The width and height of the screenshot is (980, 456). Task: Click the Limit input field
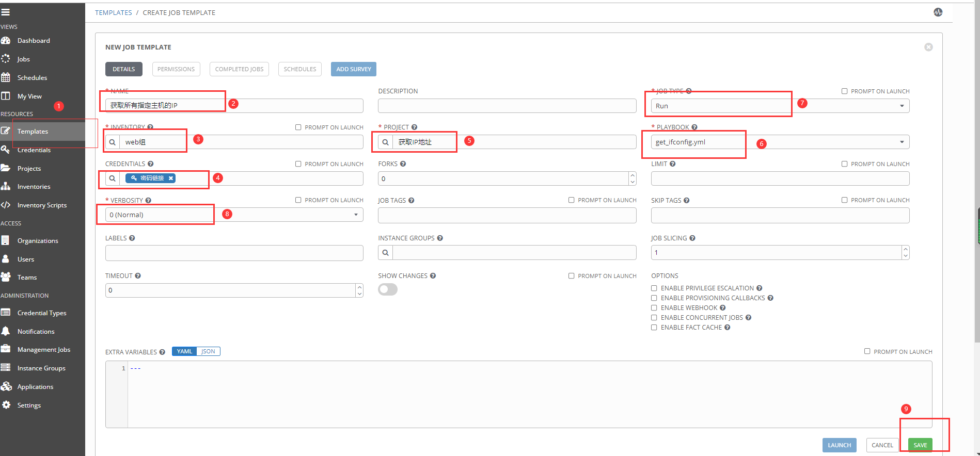[x=780, y=178]
